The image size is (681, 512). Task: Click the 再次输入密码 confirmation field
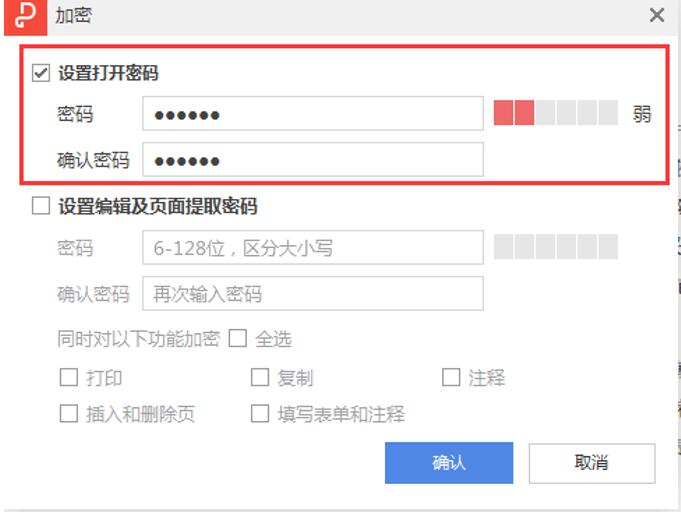pyautogui.click(x=313, y=294)
